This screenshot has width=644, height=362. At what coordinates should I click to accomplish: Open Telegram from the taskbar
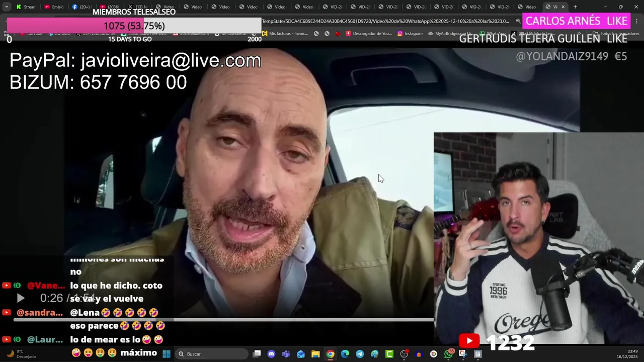pos(360,354)
